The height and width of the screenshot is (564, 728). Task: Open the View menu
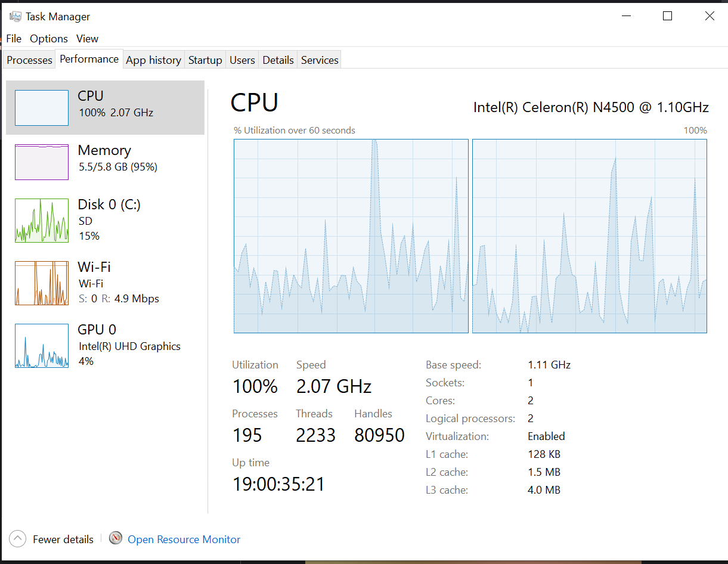[87, 39]
